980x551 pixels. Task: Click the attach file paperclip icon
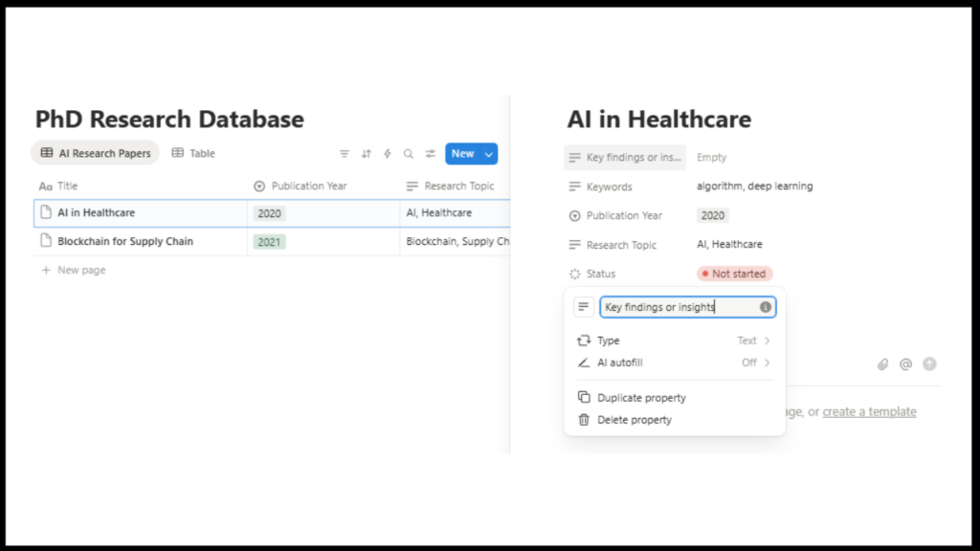click(883, 364)
